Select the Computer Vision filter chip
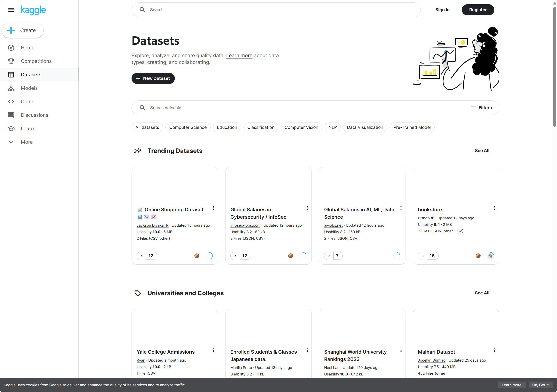Viewport: 557px width, 392px height. click(x=301, y=127)
